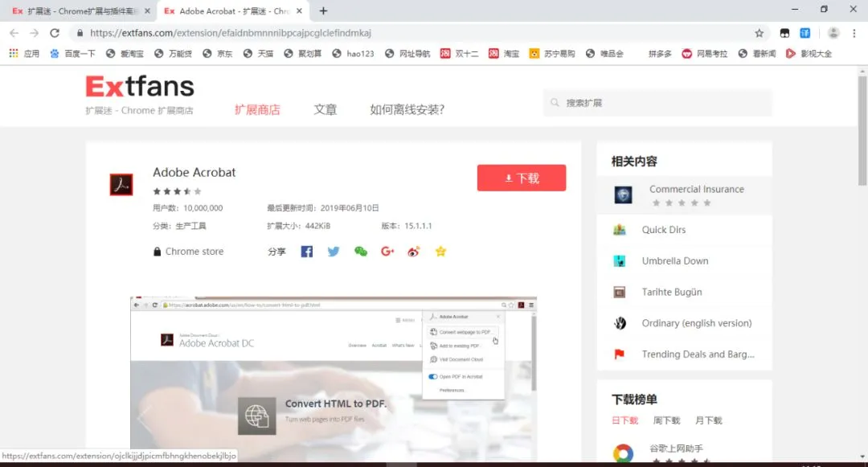Open the hao123 bookmark
868x467 pixels.
[x=353, y=54]
